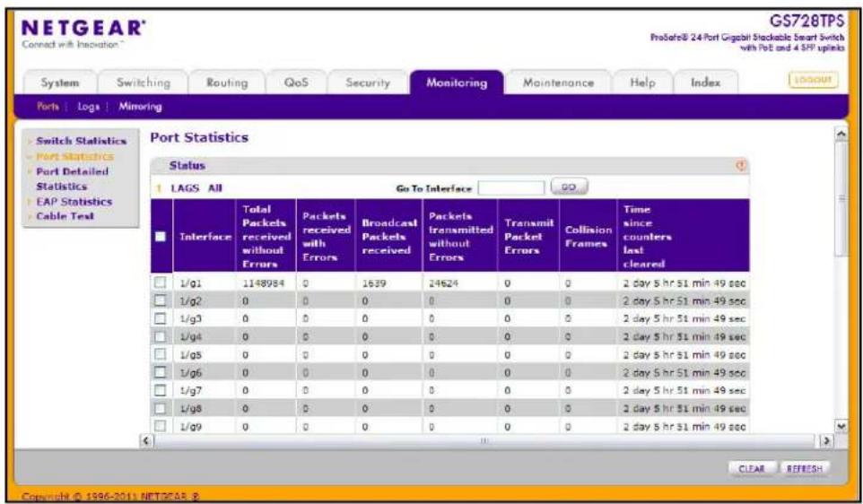
Task: Click the horizontal scrollbar right arrow
Action: (825, 440)
